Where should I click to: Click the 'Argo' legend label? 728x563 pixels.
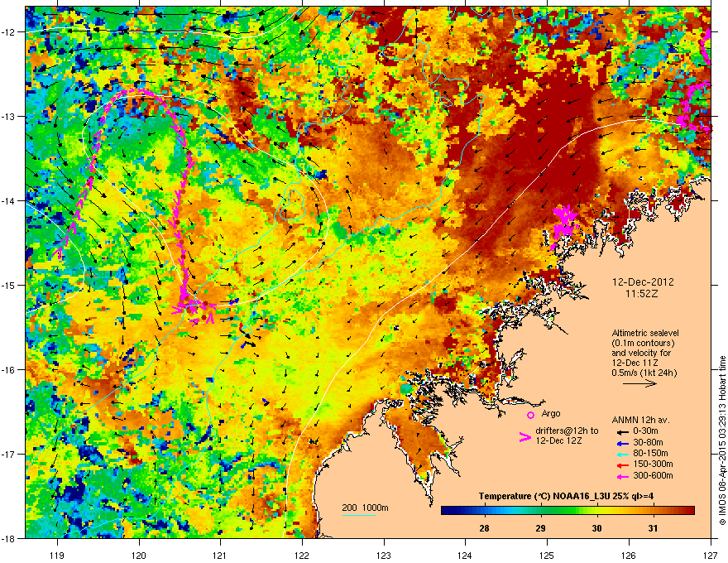[551, 413]
